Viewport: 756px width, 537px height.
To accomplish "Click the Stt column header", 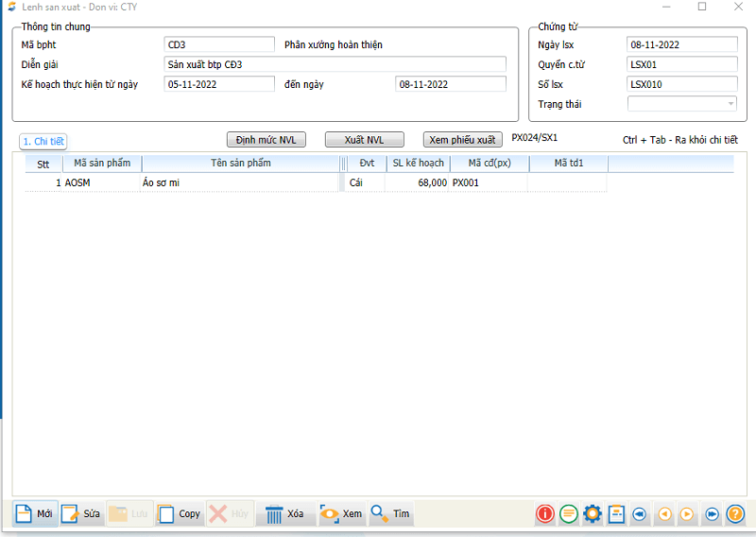I will (43, 164).
